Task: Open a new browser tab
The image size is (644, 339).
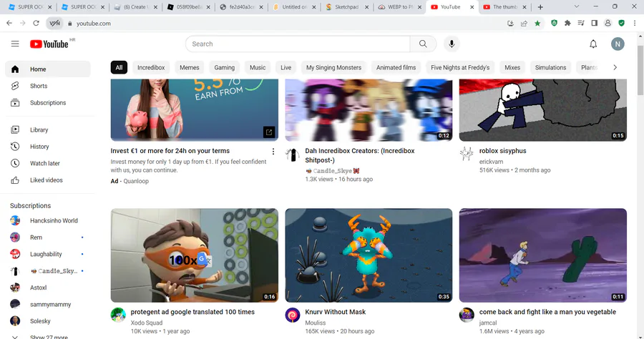Action: [540, 7]
